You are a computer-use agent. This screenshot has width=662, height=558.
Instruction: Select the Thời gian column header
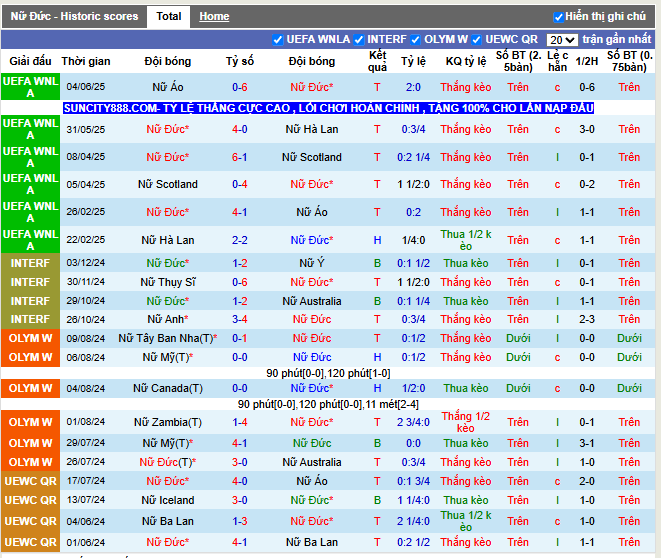[86, 62]
